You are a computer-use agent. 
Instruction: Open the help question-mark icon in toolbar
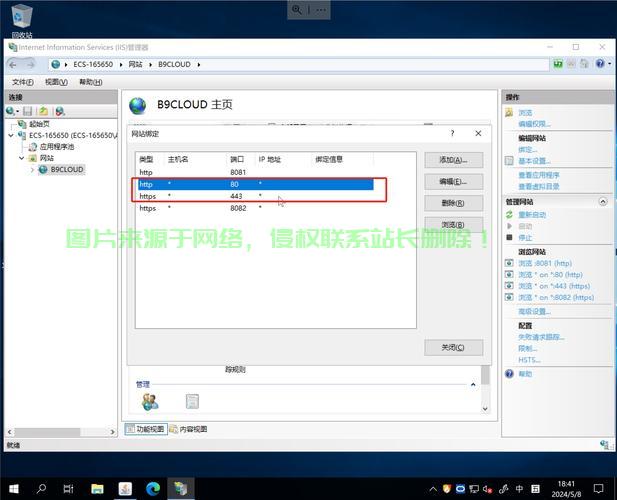click(600, 63)
